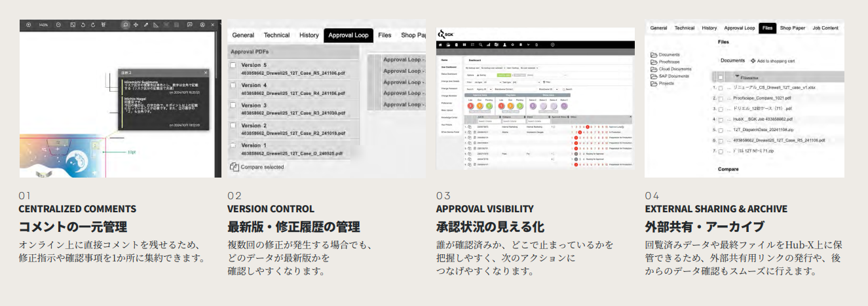This screenshot has width=868, height=306.
Task: Open the Job Content tab
Action: point(825,28)
